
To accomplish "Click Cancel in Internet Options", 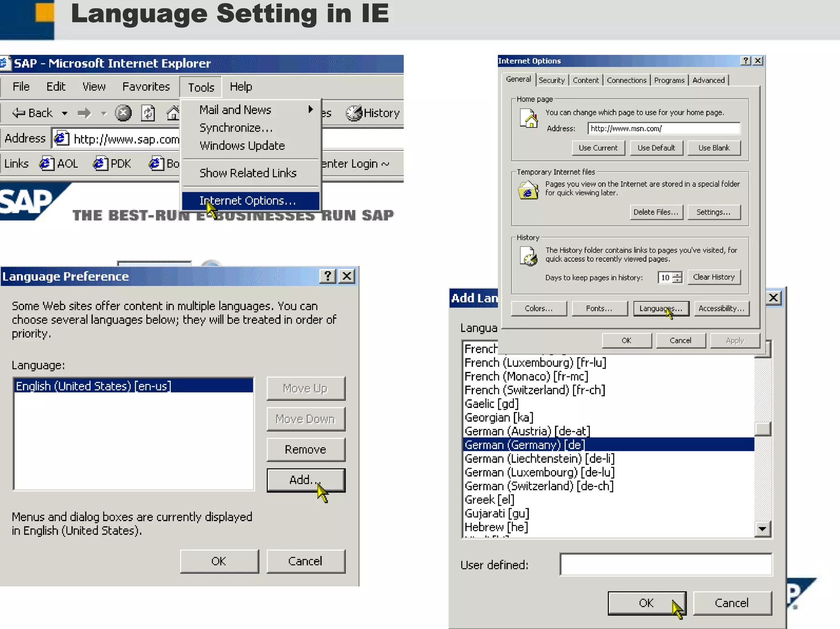I will coord(680,341).
